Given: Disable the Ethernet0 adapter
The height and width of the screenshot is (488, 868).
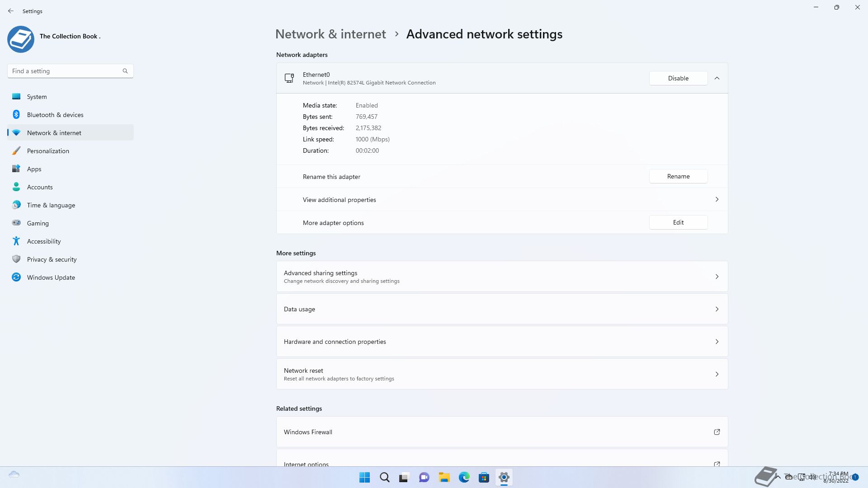Looking at the screenshot, I should [678, 78].
